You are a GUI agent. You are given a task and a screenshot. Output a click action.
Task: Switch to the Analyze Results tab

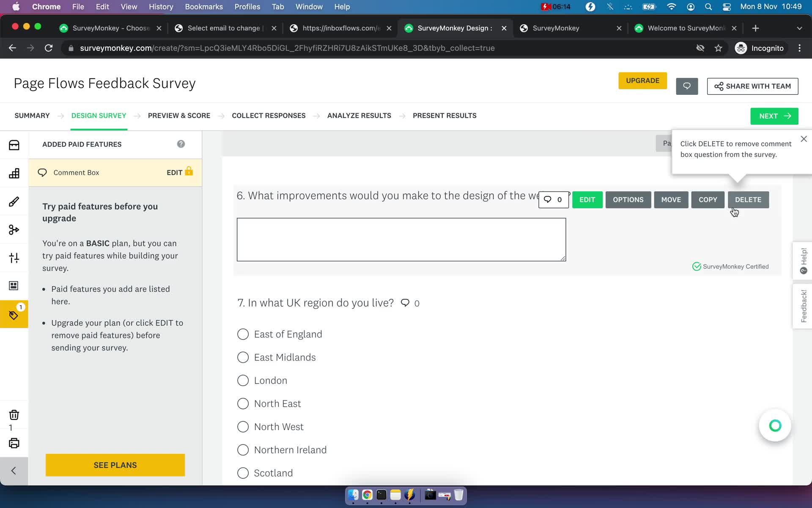[x=359, y=115]
